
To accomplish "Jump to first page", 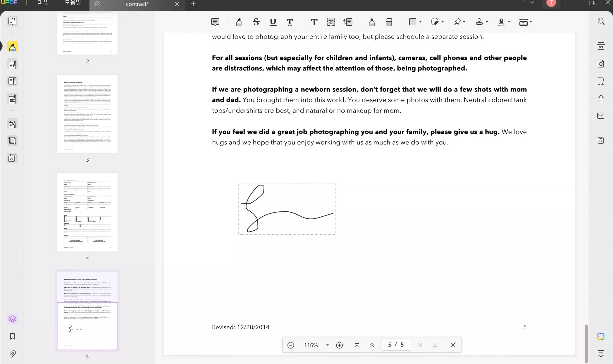I will tap(357, 345).
